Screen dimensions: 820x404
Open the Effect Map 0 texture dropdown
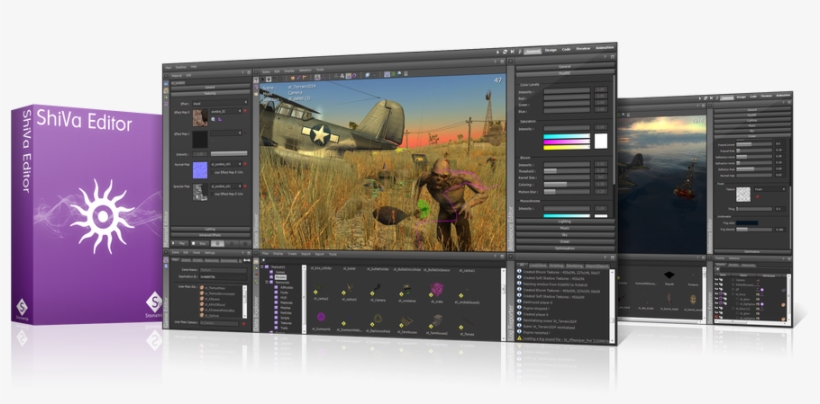coord(226,111)
